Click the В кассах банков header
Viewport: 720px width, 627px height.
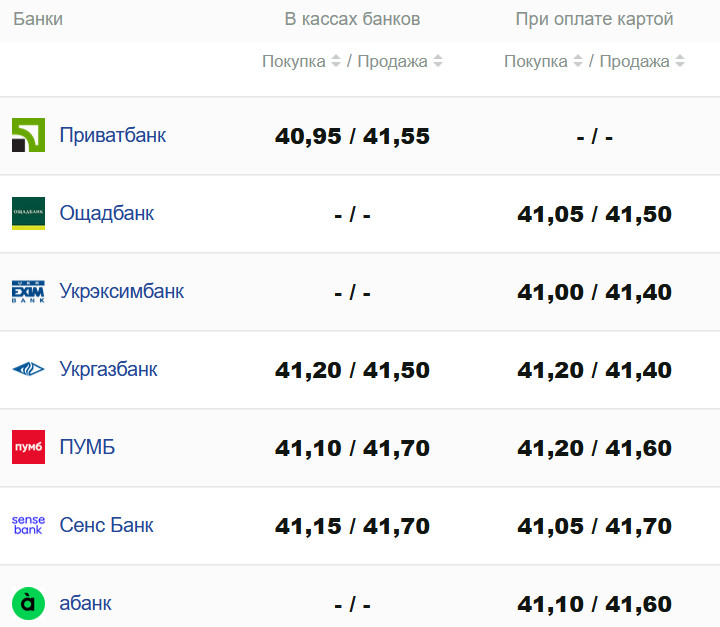352,19
